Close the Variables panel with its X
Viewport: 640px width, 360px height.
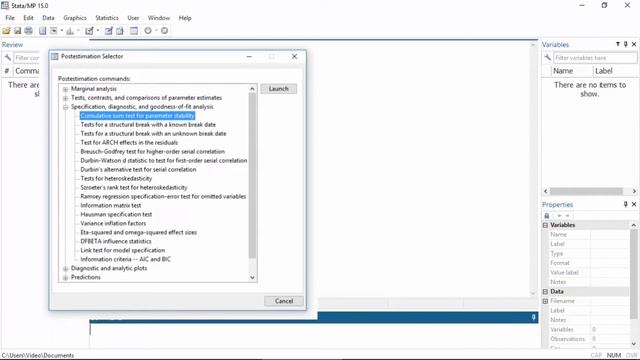coord(634,44)
